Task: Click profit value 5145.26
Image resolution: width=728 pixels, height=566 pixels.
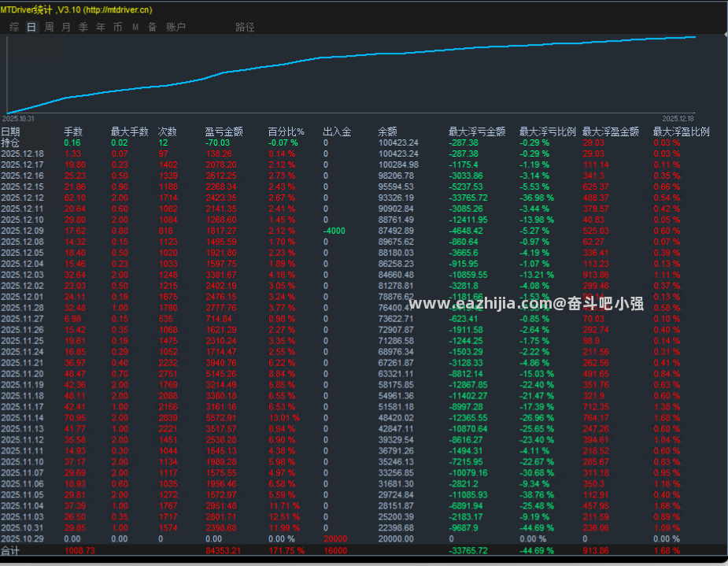Action: [x=221, y=374]
